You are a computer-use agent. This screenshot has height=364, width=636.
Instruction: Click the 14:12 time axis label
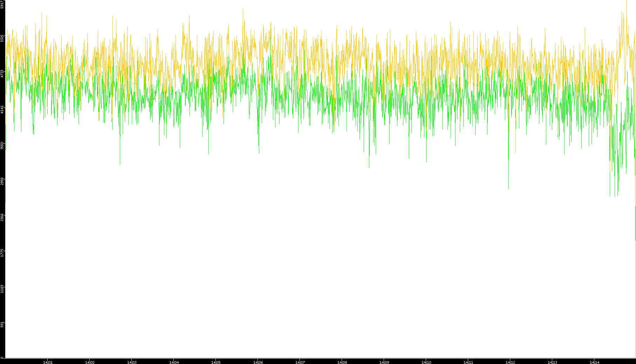click(x=510, y=362)
